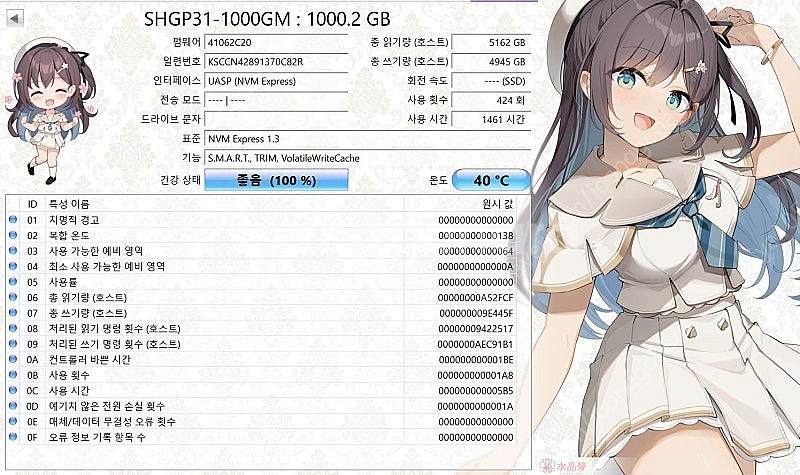Click the features field S.M.A.R.T., TRIM

(x=367, y=158)
